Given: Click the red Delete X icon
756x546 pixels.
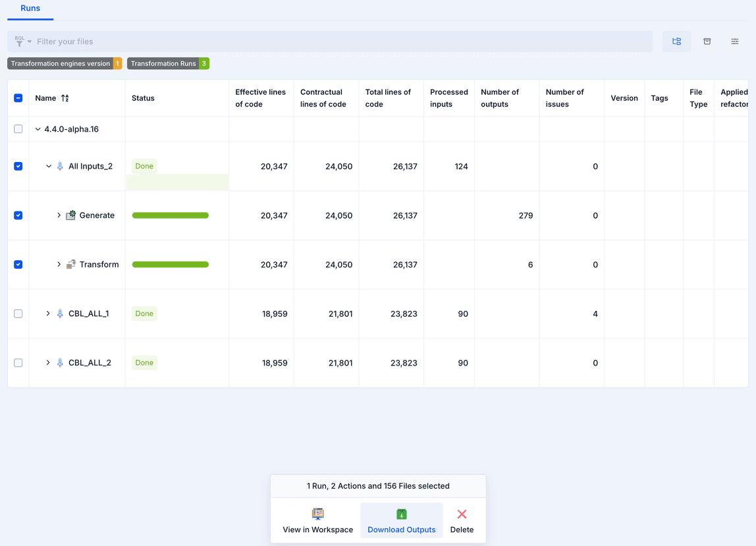Looking at the screenshot, I should [x=462, y=513].
